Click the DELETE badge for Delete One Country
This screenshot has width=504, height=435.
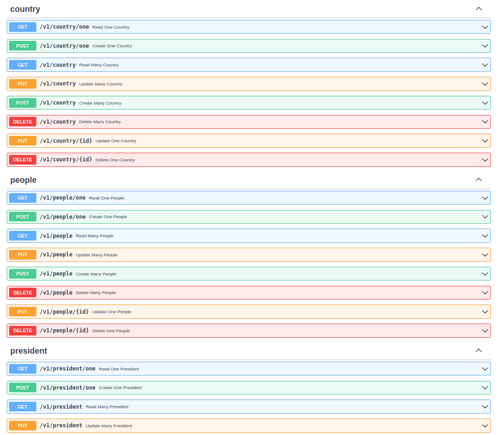pos(23,160)
